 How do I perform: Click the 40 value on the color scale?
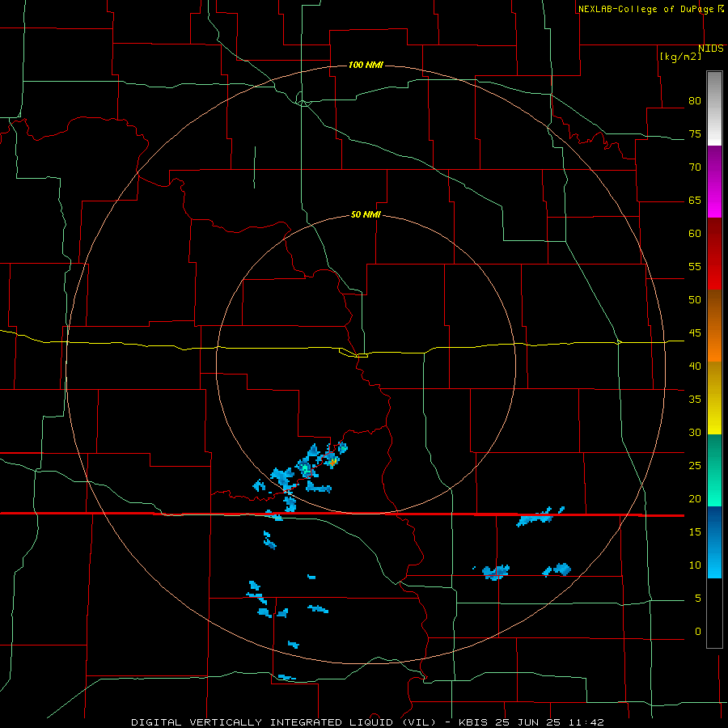pos(695,366)
